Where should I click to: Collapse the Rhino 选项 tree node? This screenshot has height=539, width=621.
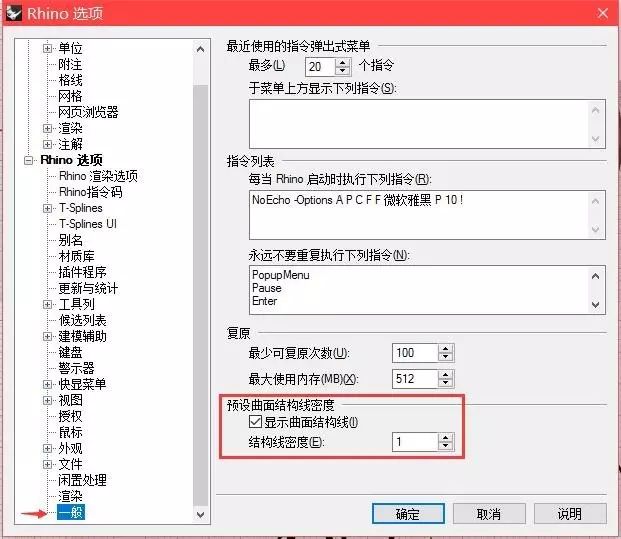[29, 160]
